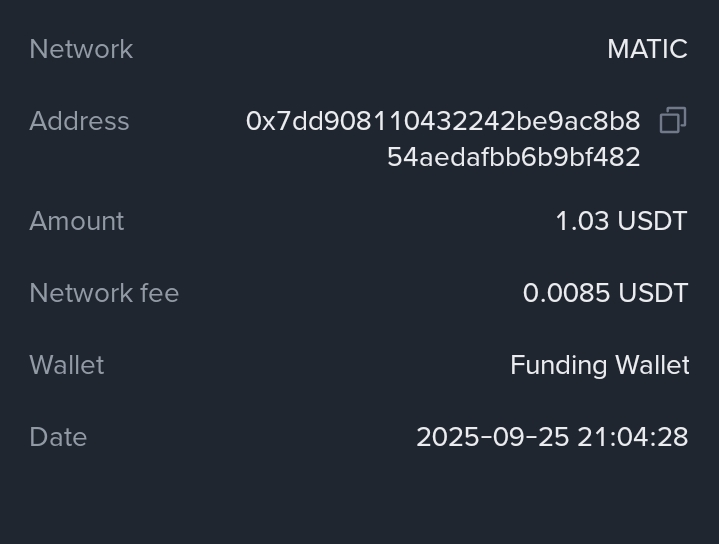Click the Wallet label on the left
The height and width of the screenshot is (544, 719).
67,365
